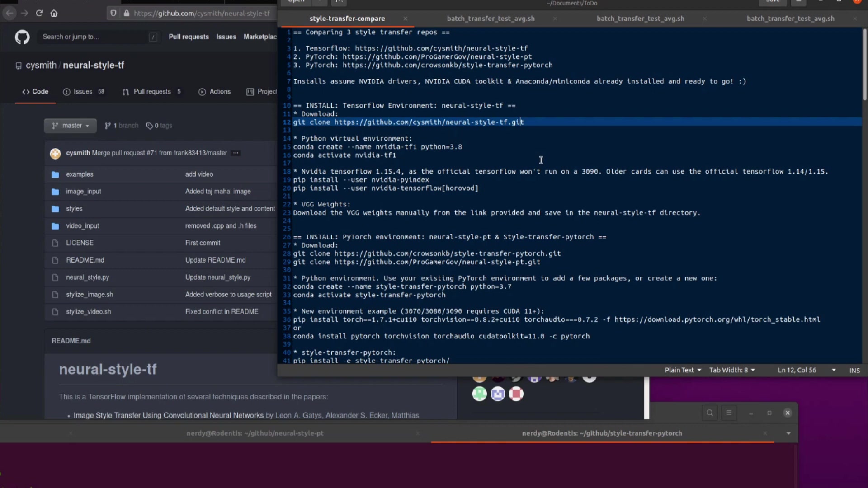
Task: Click the purple contributor avatar
Action: (x=498, y=394)
